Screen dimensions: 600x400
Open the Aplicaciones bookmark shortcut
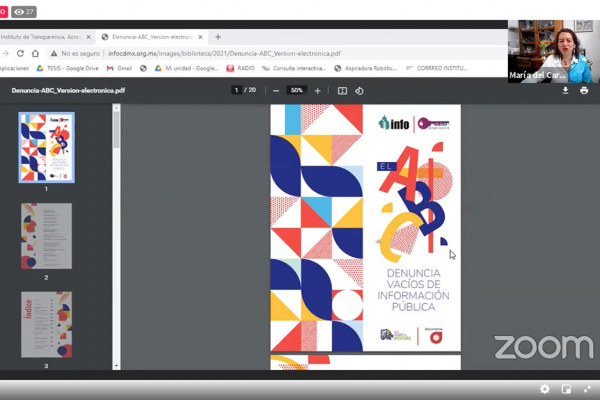click(x=14, y=68)
